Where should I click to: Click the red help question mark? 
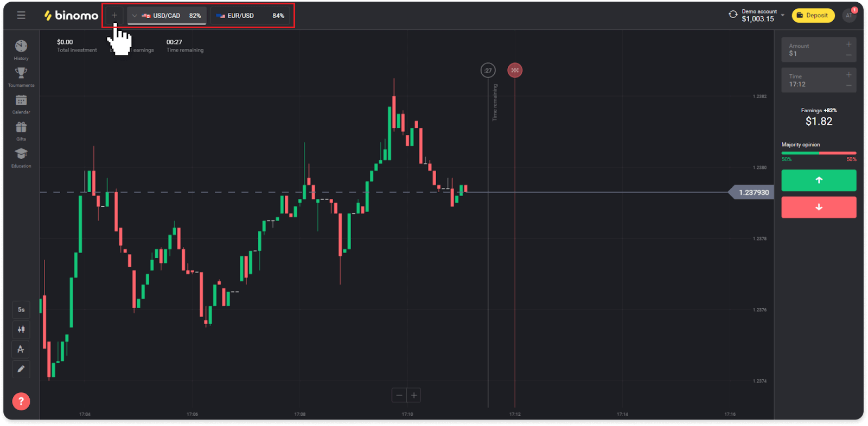tap(21, 401)
